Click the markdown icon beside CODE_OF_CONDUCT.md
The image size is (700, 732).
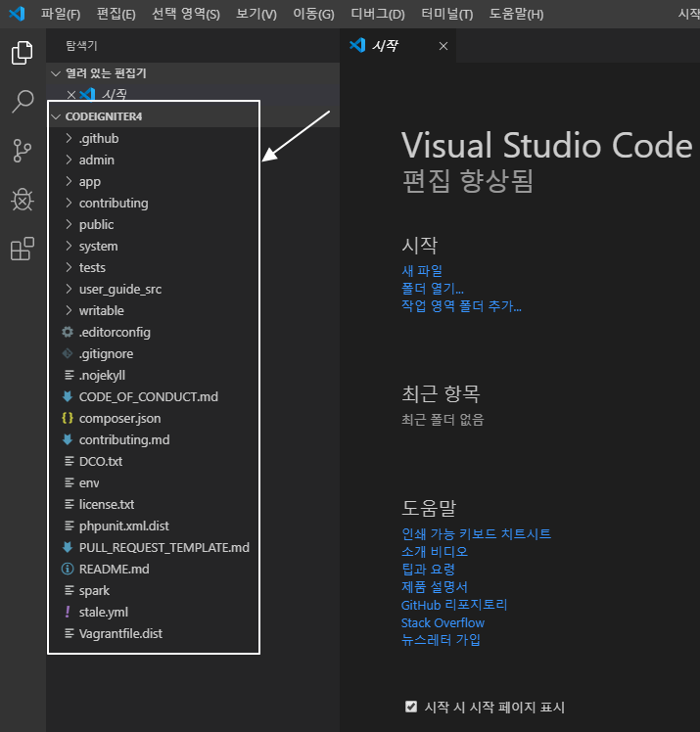pyautogui.click(x=68, y=396)
